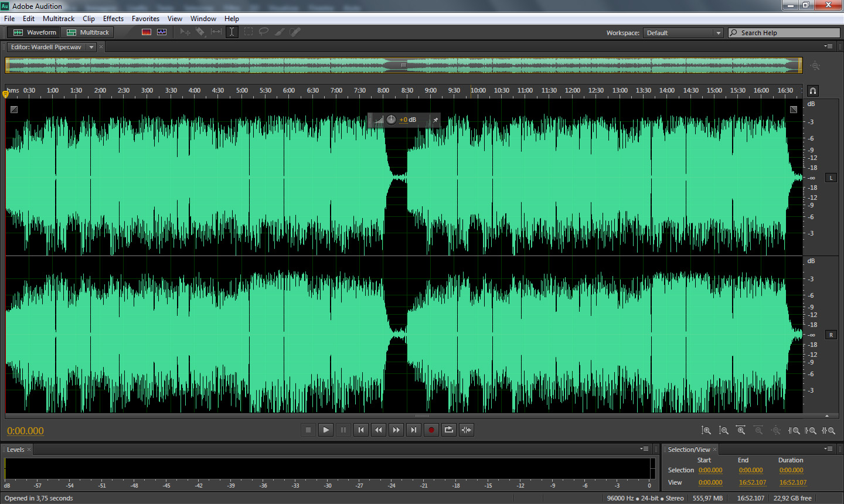Click the Rewind button

tap(379, 430)
